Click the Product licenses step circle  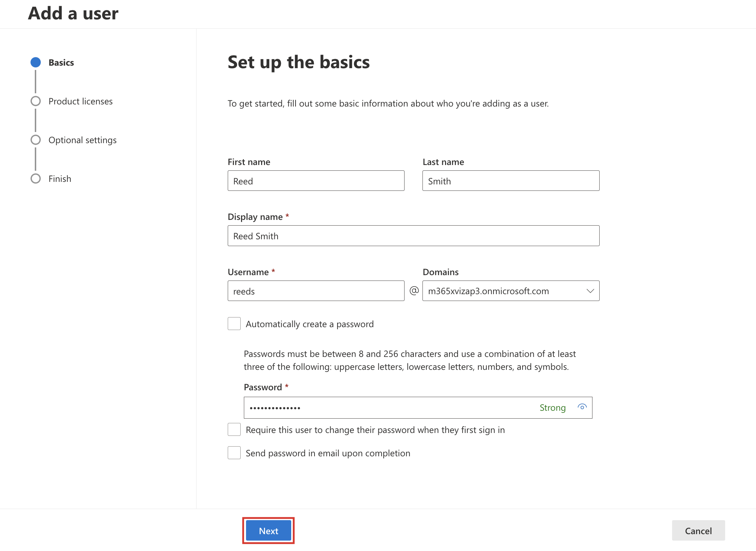[36, 101]
